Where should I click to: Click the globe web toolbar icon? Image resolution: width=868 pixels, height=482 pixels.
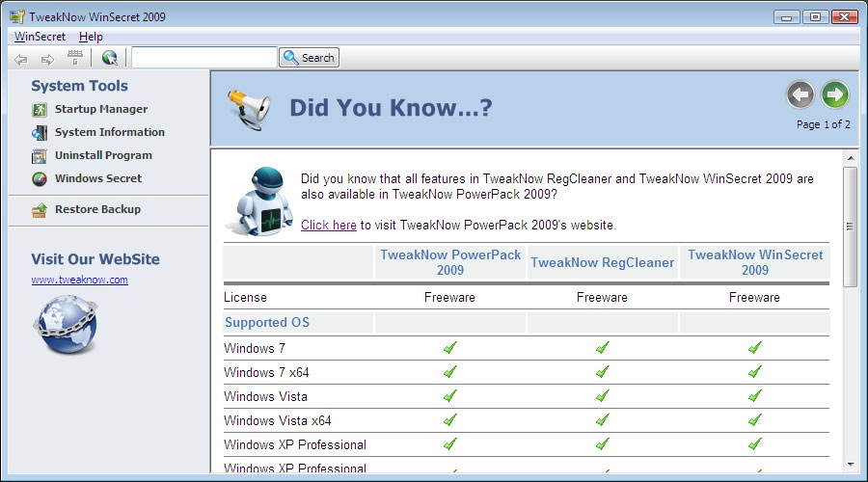click(110, 58)
